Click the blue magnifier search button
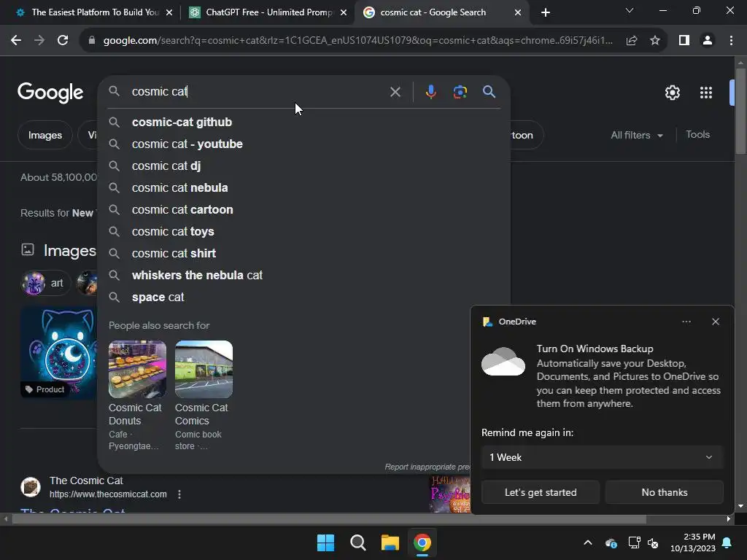Screen dimensions: 747x560 489,91
